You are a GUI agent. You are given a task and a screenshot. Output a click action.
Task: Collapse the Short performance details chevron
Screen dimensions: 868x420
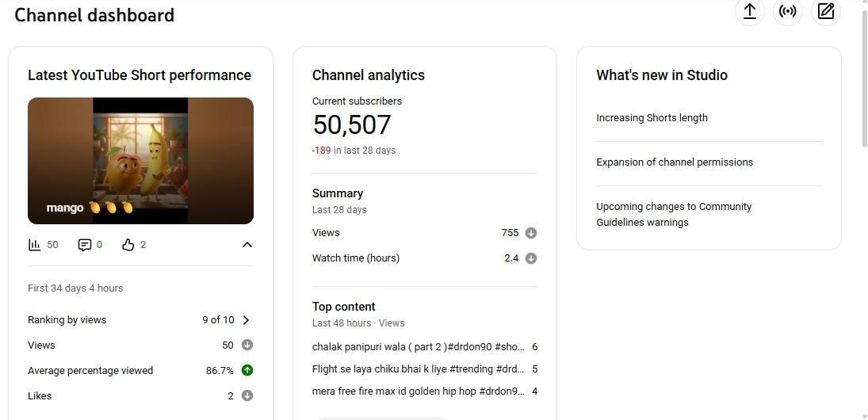pos(247,245)
